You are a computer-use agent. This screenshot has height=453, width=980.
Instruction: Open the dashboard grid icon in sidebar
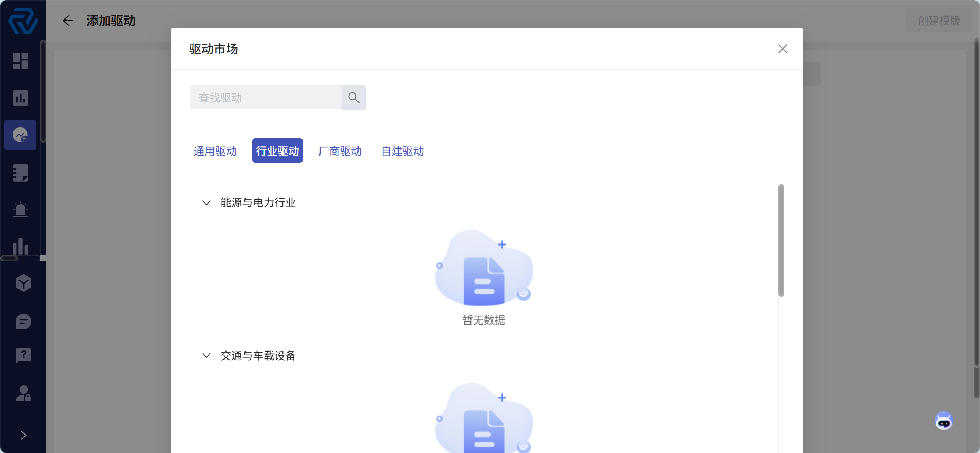point(21,61)
